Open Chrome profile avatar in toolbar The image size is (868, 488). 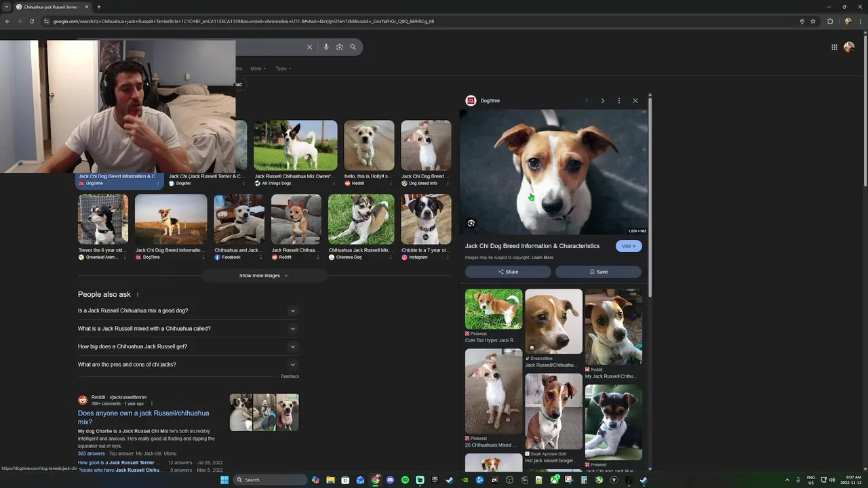click(x=848, y=21)
